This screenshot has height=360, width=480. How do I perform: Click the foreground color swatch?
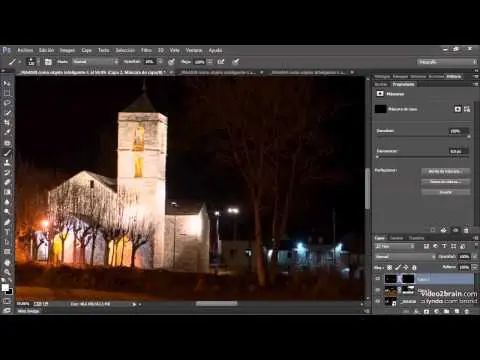pyautogui.click(x=5, y=288)
